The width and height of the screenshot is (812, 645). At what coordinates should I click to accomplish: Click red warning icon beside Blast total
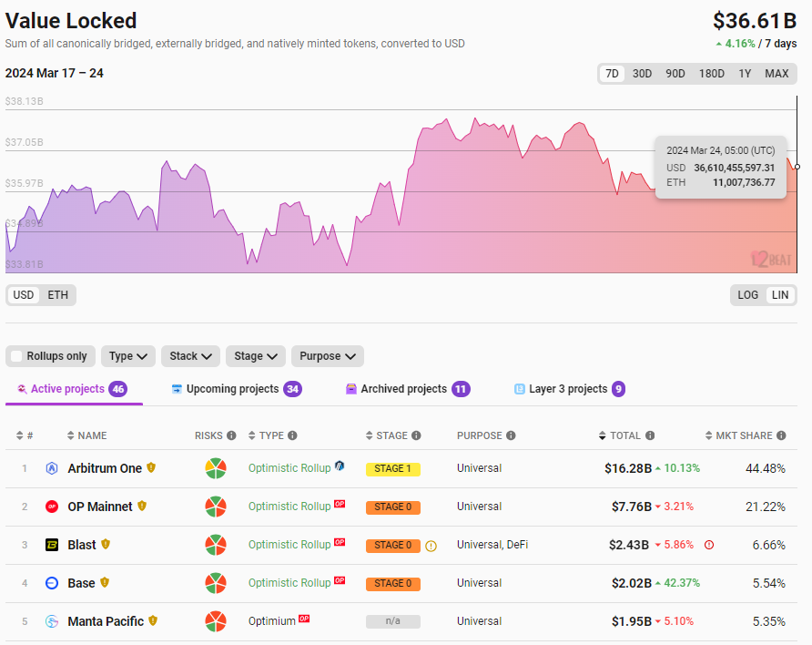(x=709, y=545)
